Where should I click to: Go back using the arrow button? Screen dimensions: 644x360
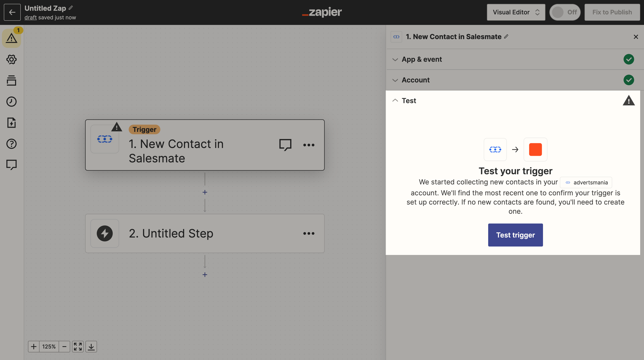point(12,12)
